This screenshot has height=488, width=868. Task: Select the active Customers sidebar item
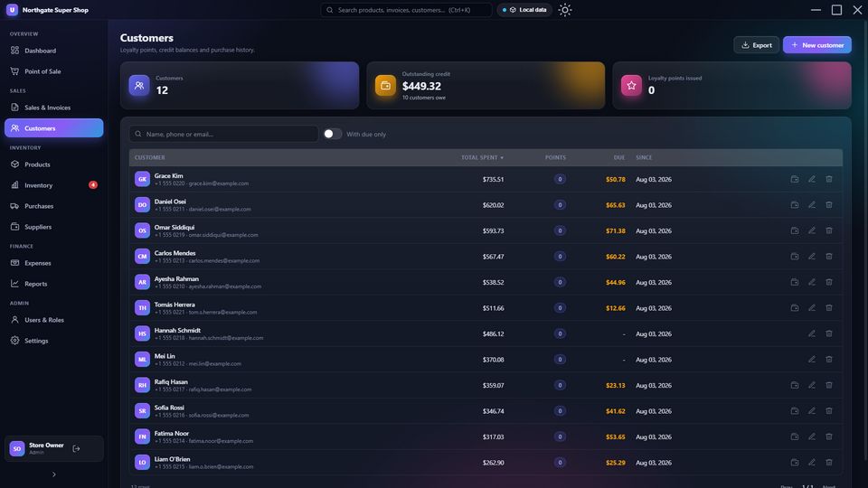pos(53,127)
